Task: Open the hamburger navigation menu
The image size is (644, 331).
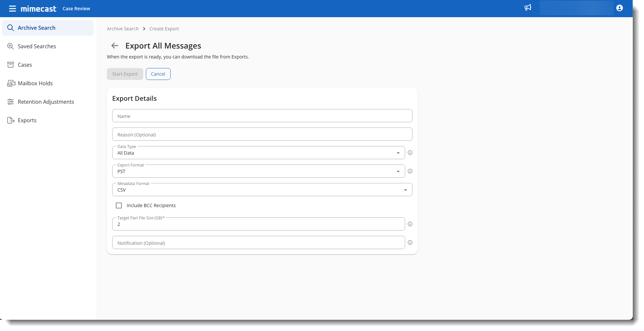Action: 12,9
